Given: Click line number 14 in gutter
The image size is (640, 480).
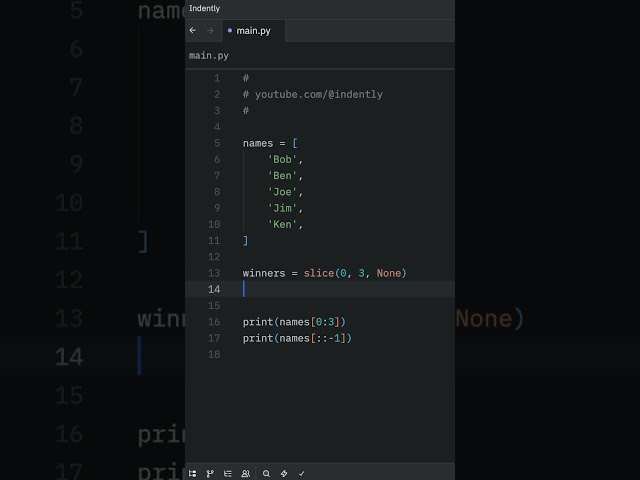Looking at the screenshot, I should pos(214,289).
